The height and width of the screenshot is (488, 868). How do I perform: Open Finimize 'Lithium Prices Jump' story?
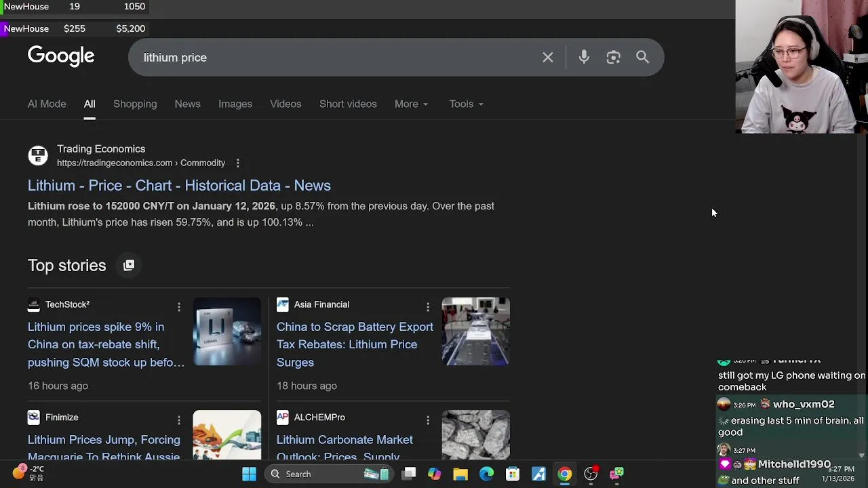coord(104,447)
